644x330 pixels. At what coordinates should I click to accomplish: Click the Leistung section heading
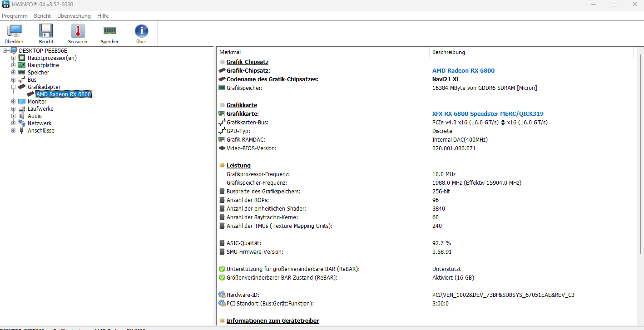click(238, 165)
